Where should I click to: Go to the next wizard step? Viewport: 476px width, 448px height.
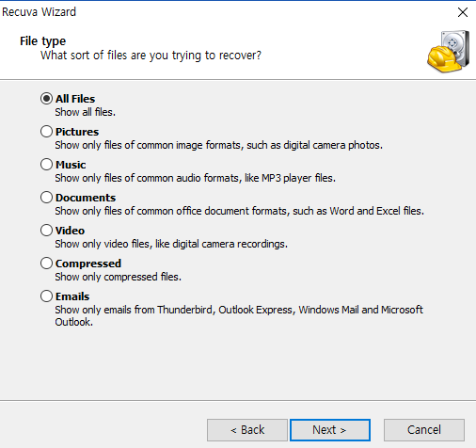pyautogui.click(x=330, y=430)
